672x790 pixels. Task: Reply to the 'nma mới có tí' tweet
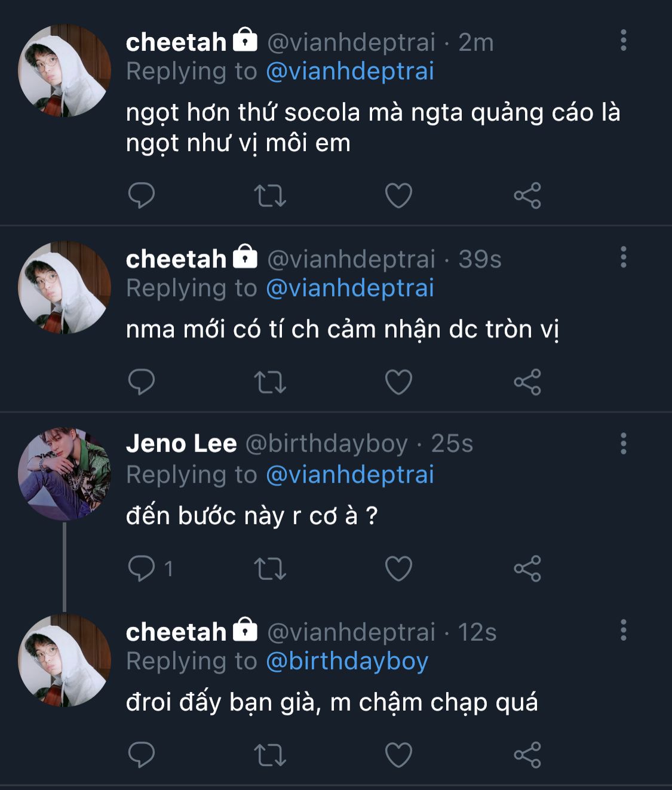(x=142, y=382)
